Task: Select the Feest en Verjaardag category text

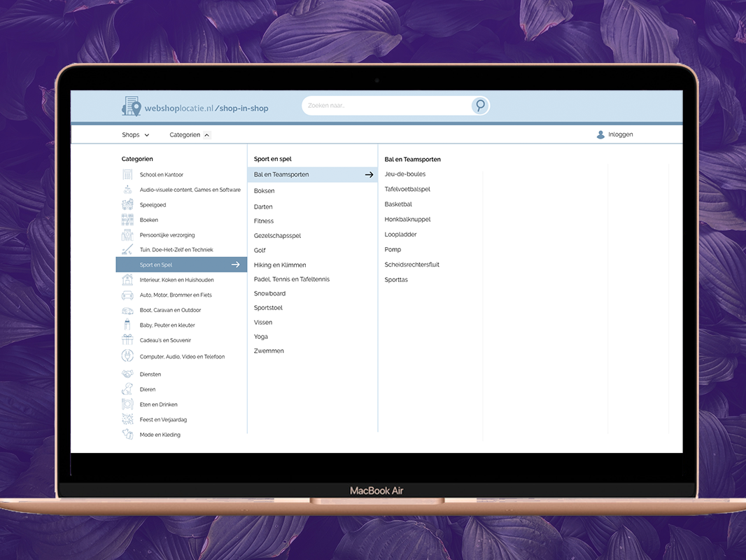Action: click(163, 419)
